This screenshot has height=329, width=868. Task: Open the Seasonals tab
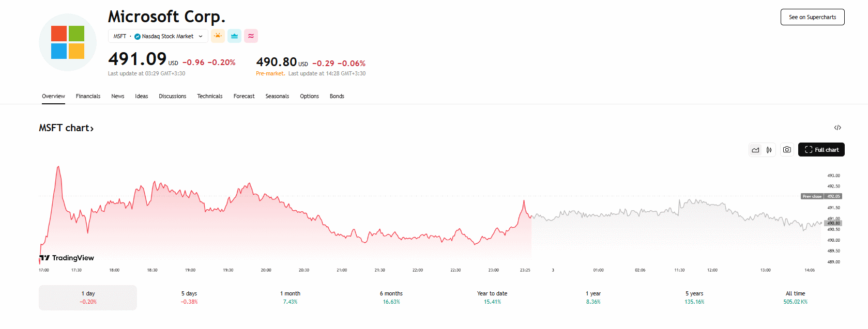[277, 96]
